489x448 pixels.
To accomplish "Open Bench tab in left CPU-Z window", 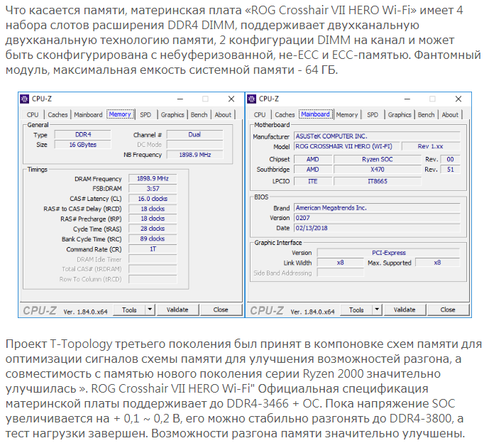I will (199, 115).
